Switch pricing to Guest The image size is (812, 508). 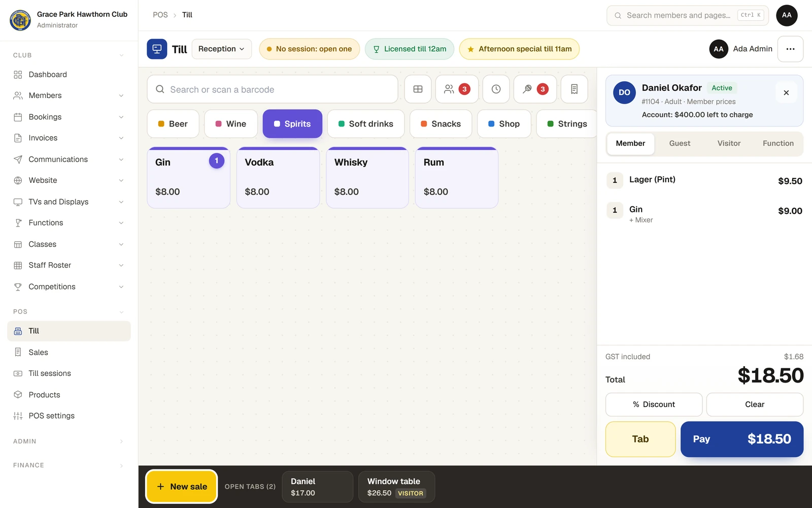pyautogui.click(x=680, y=144)
